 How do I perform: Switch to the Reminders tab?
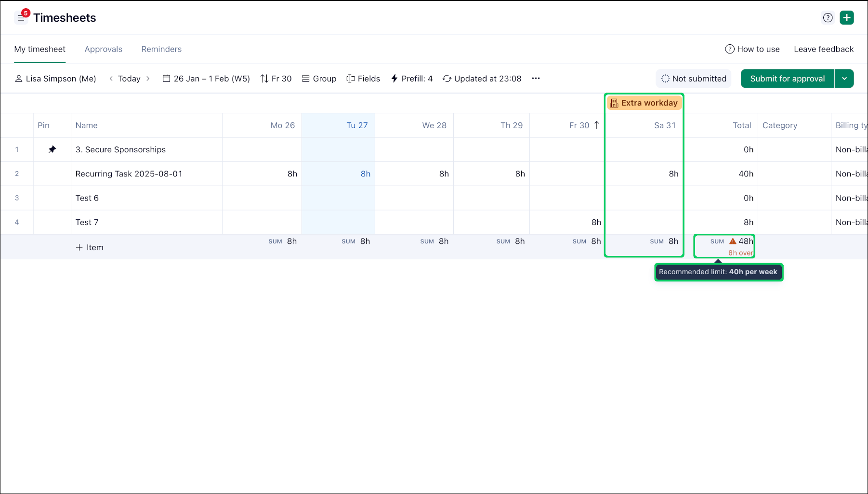click(x=161, y=49)
